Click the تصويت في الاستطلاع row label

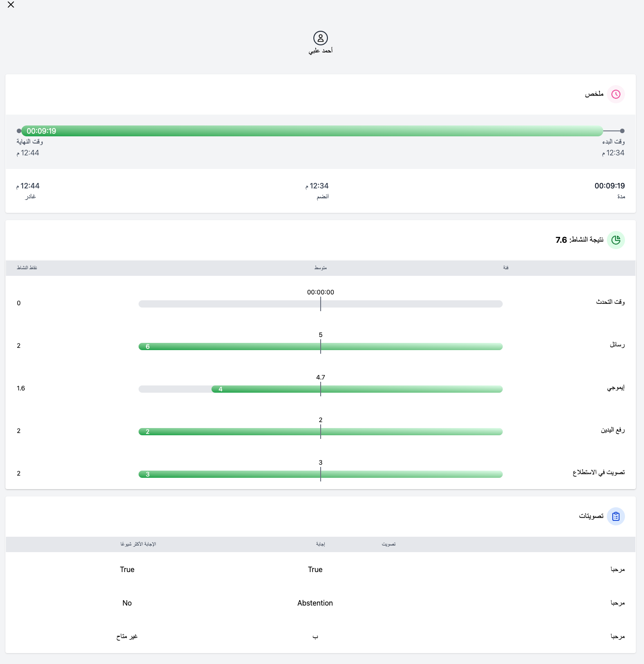coord(599,472)
